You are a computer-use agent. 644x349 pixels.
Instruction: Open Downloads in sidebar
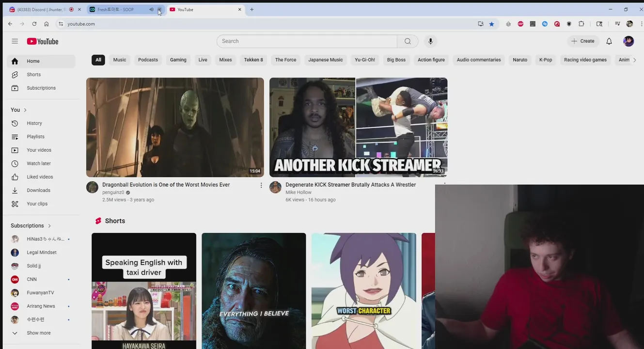[x=41, y=190]
